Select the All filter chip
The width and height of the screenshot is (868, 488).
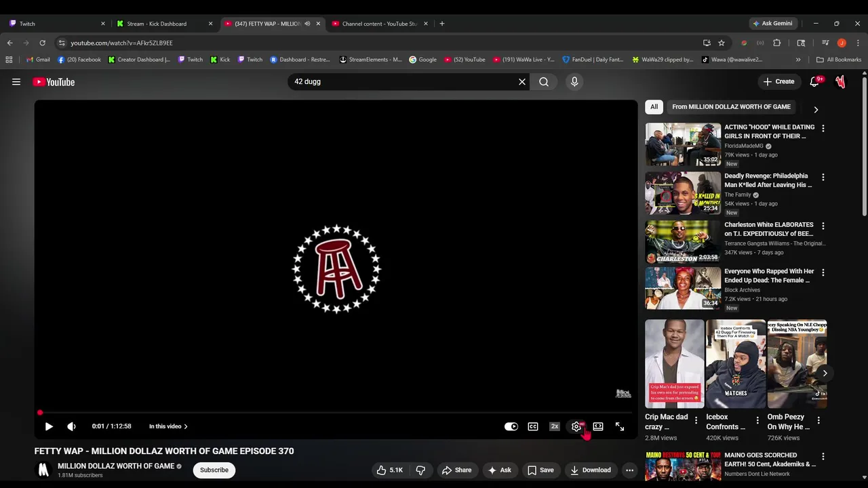(x=654, y=107)
